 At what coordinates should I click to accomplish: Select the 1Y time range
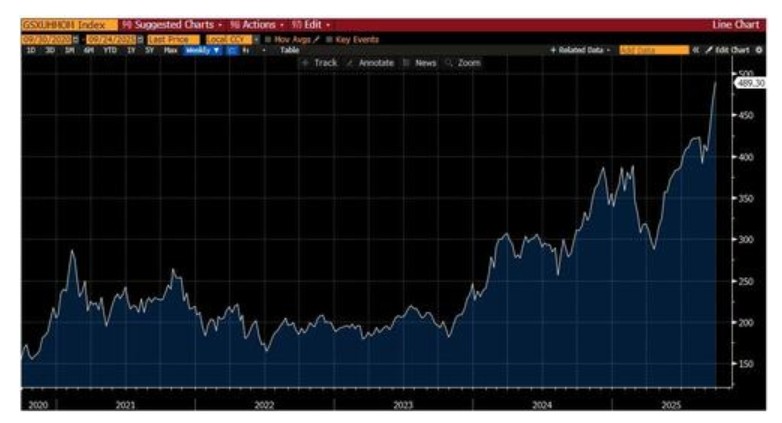(131, 50)
